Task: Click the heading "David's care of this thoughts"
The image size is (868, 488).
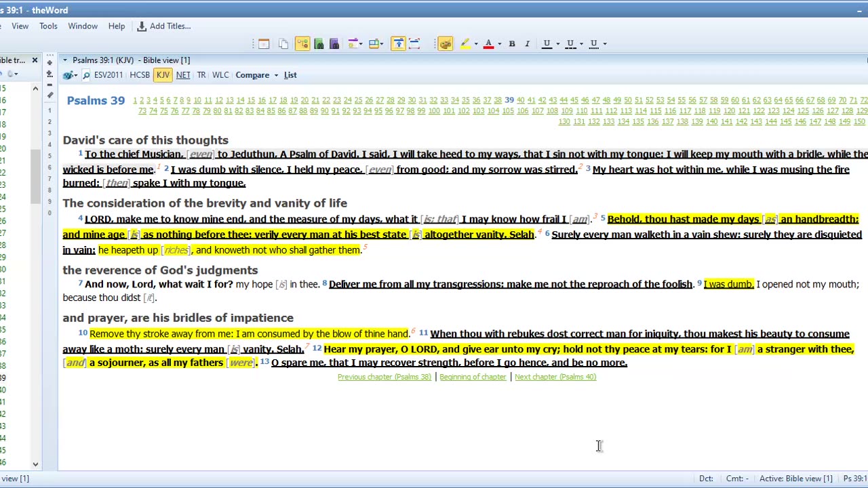Action: [x=146, y=140]
